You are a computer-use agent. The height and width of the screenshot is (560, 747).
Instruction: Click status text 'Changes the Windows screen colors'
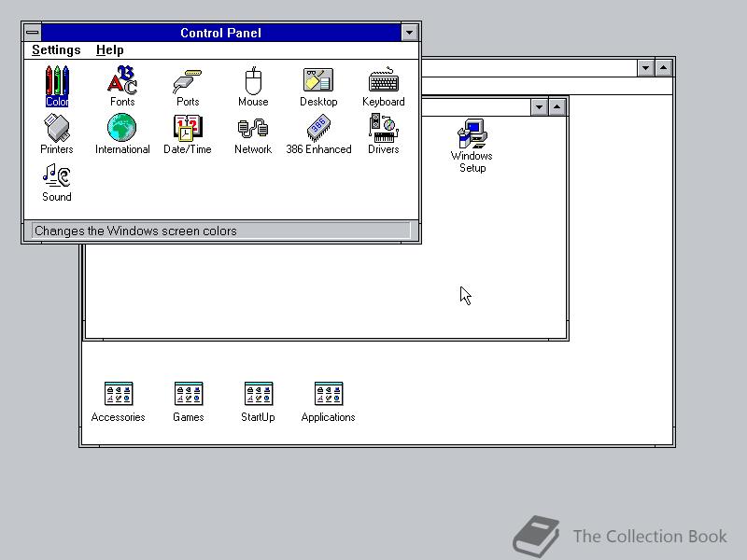pos(135,231)
